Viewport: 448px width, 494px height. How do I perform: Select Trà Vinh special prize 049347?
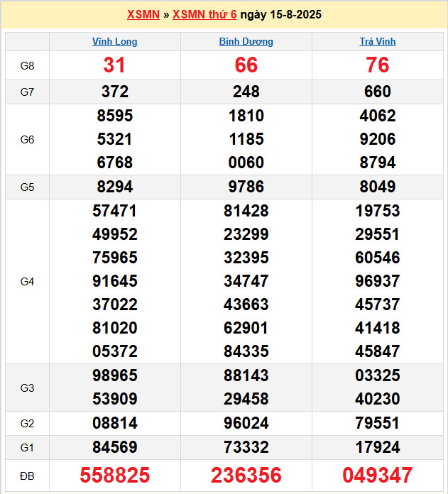(378, 476)
